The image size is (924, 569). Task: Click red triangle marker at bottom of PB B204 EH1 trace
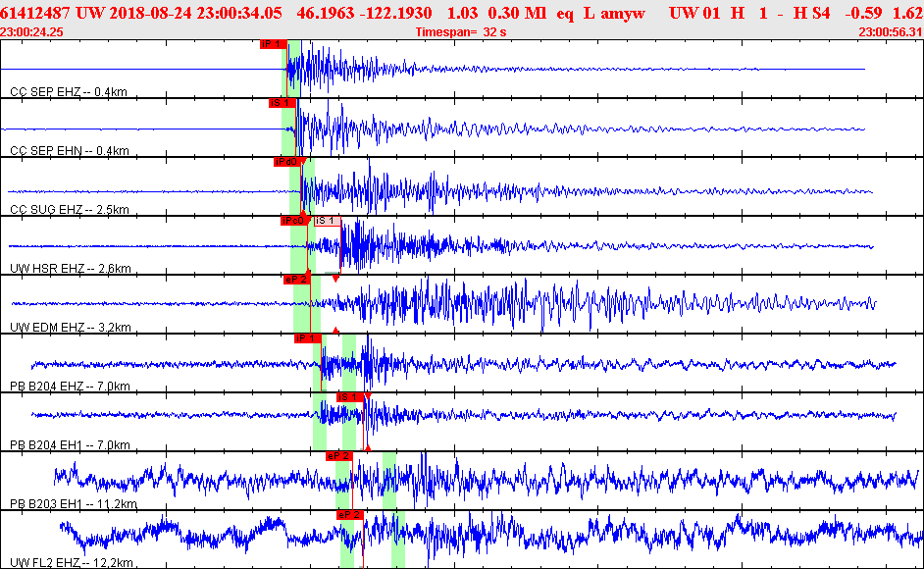tap(368, 448)
